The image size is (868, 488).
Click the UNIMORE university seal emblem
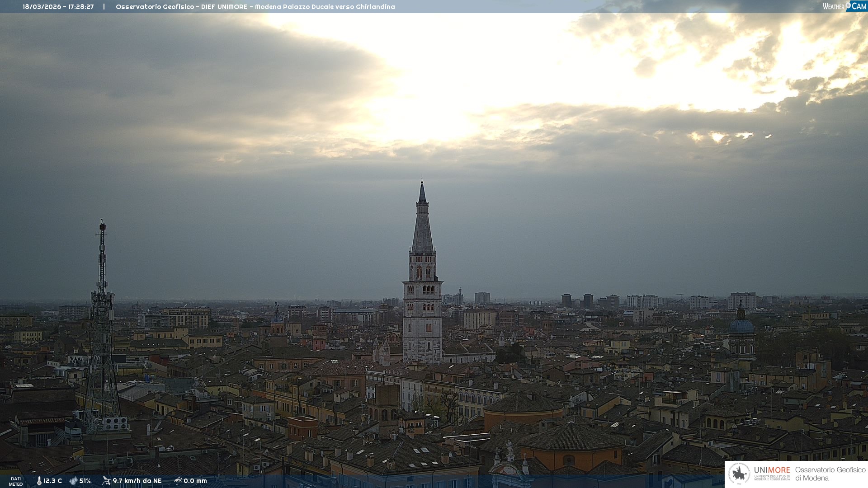pos(739,474)
